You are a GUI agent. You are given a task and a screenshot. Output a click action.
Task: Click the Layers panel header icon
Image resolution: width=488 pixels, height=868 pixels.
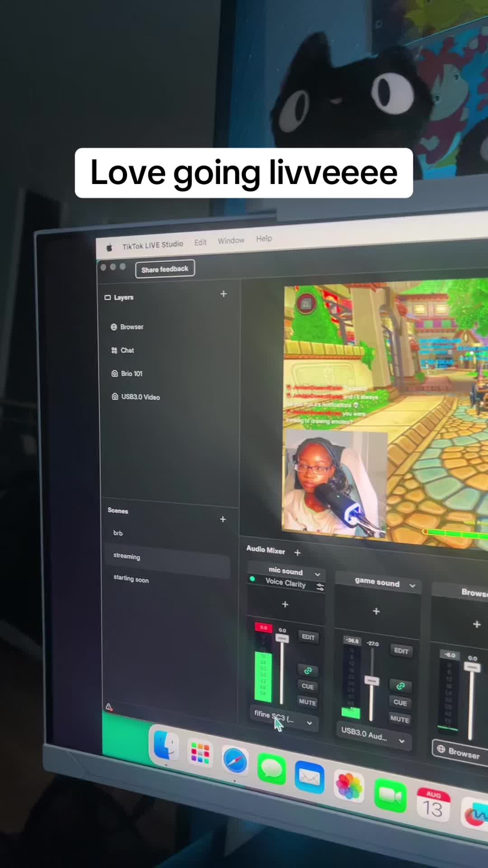tap(108, 297)
